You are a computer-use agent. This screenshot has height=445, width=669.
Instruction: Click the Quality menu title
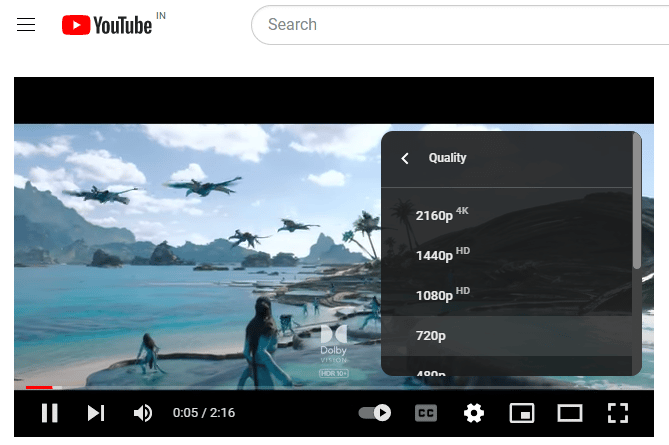(x=447, y=158)
